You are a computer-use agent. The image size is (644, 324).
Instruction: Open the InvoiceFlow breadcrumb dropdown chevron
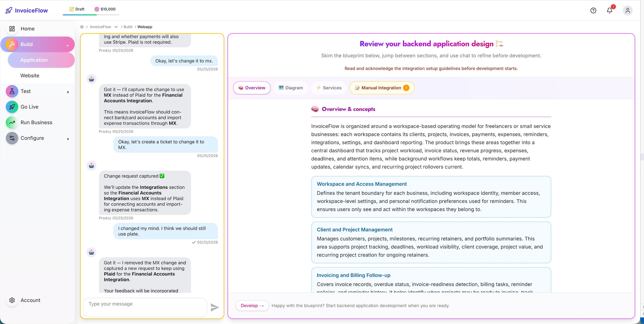coord(116,27)
